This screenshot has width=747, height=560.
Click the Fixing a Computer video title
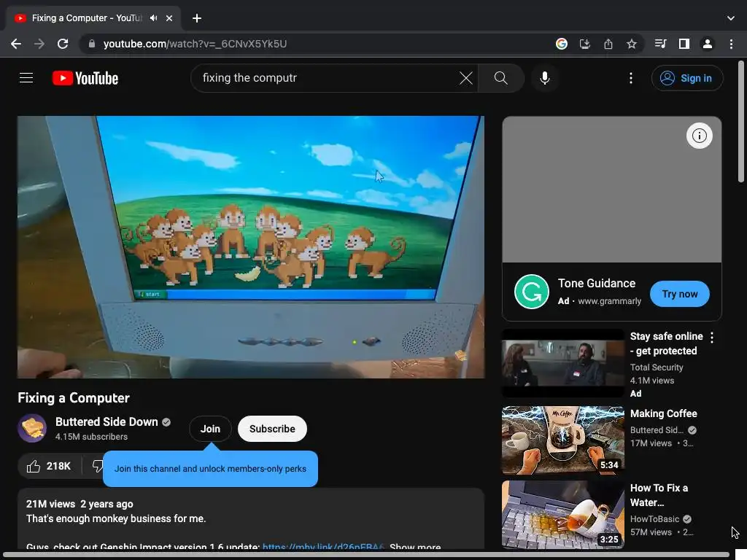(74, 397)
